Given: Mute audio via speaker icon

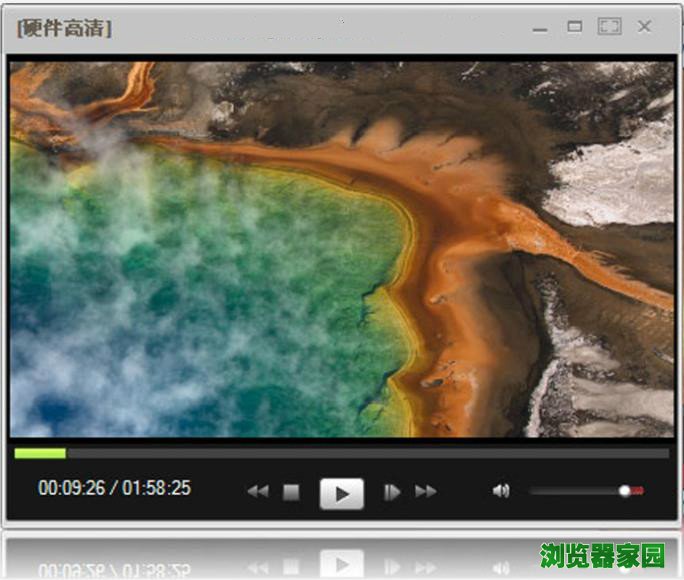Looking at the screenshot, I should (x=501, y=491).
